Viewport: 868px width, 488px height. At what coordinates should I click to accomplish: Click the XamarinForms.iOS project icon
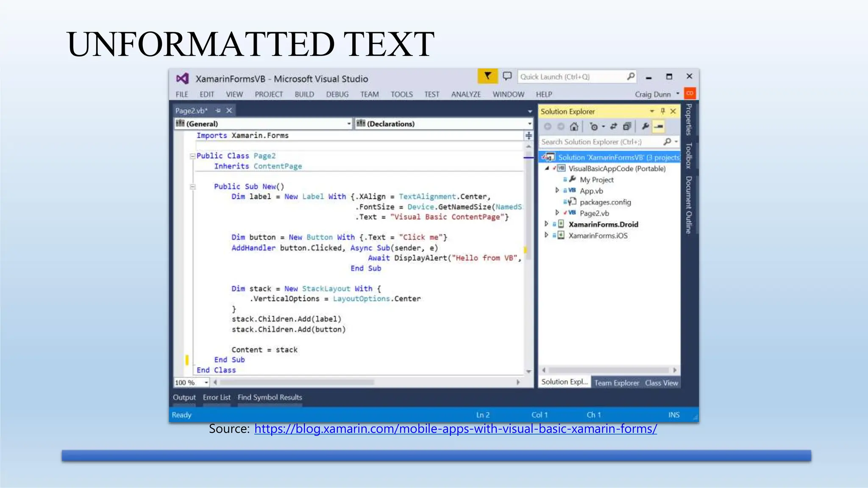point(561,235)
